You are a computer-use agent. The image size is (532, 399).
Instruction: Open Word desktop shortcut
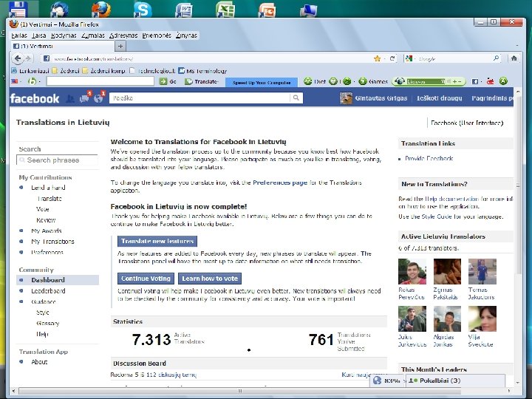183,9
